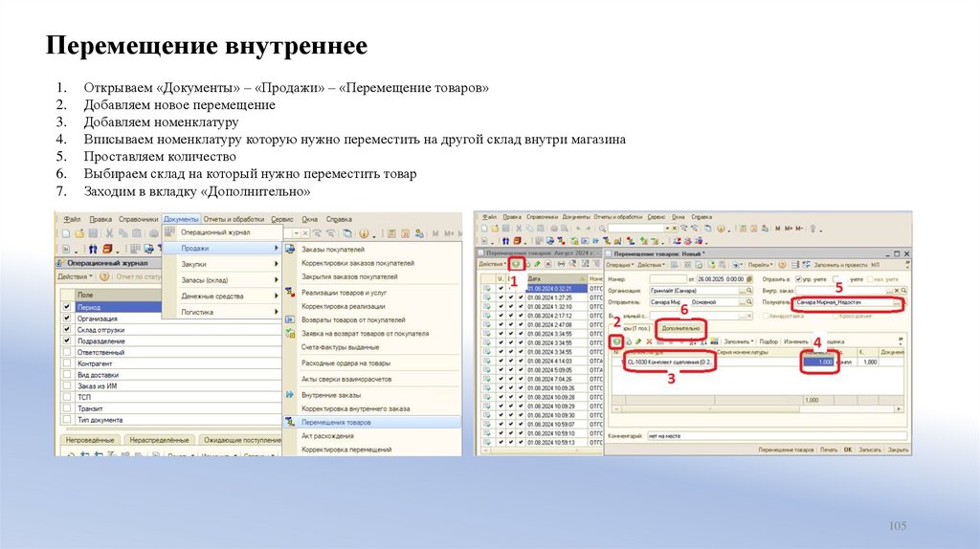Click M+ icon in Перемещение товаров main toolbar
The image size is (980, 549).
tap(789, 229)
